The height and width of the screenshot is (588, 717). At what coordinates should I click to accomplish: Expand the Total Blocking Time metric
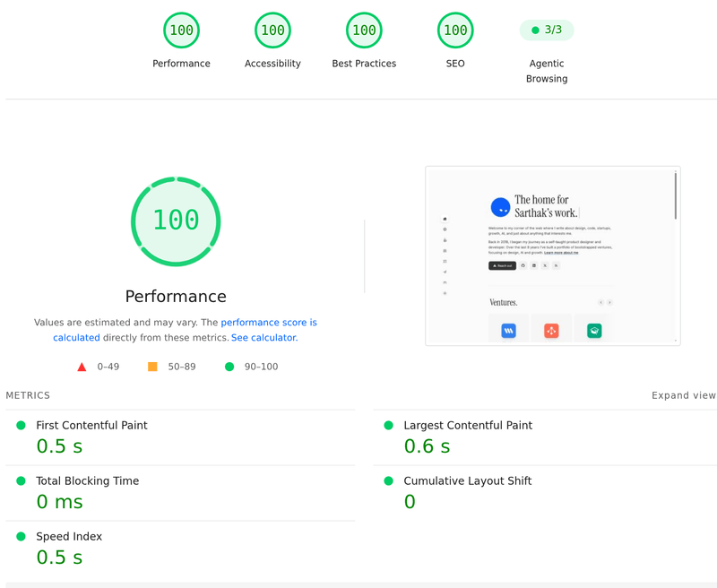click(x=180, y=493)
